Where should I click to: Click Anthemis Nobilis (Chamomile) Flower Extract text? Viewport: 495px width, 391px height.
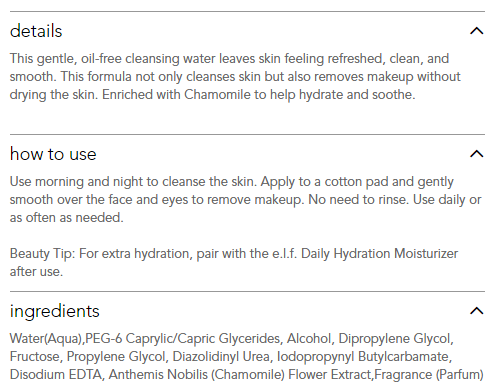click(240, 375)
